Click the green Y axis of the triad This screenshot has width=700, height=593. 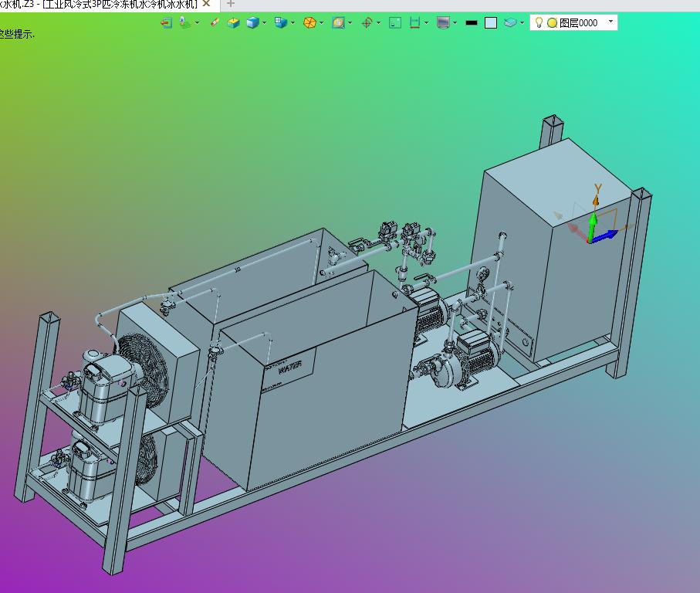tap(593, 227)
